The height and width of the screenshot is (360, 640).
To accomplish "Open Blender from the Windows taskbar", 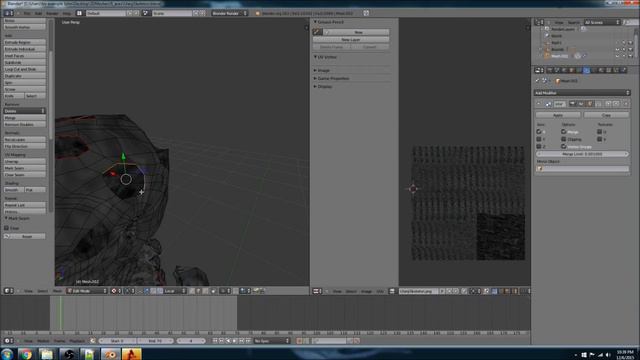I will 110,354.
